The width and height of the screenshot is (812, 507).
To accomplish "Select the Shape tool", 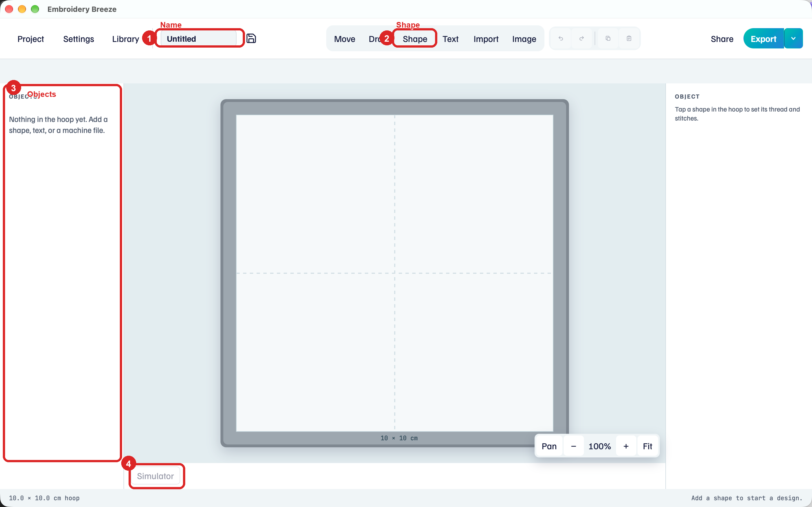I will tap(415, 39).
